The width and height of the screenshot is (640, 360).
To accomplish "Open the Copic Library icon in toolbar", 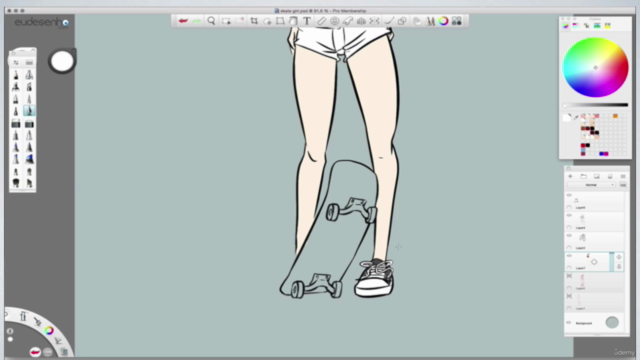I will [457, 21].
